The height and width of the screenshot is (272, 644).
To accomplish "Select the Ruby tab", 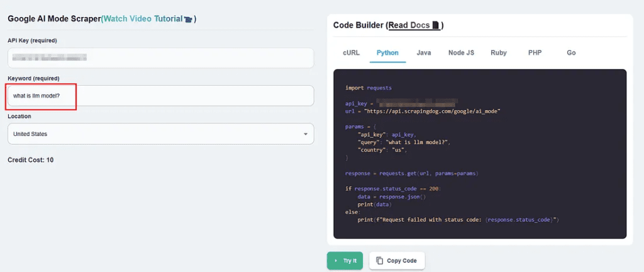I will click(x=499, y=53).
